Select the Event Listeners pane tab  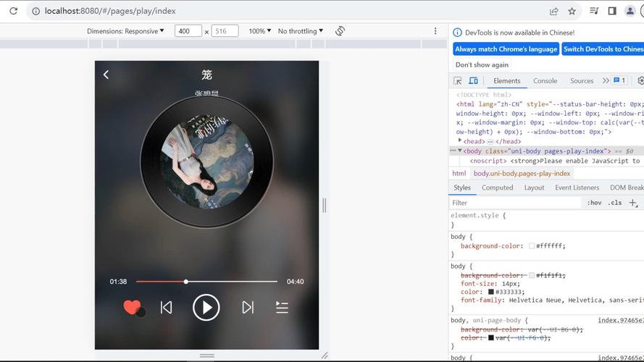(577, 188)
